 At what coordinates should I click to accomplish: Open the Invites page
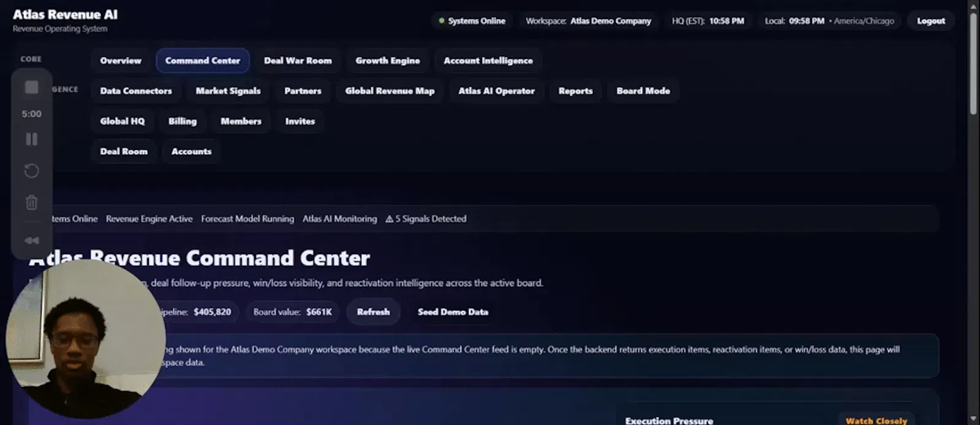[x=300, y=121]
